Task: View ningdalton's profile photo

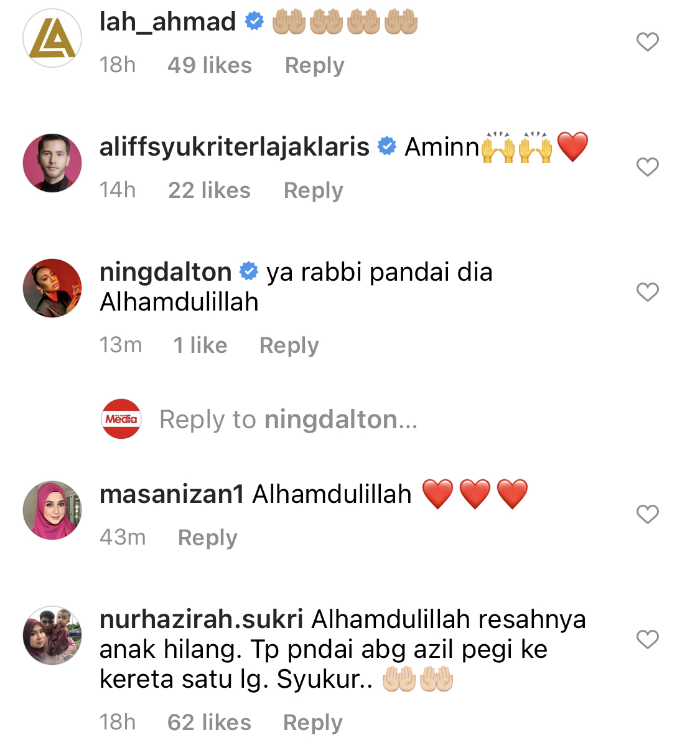Action: [x=52, y=288]
